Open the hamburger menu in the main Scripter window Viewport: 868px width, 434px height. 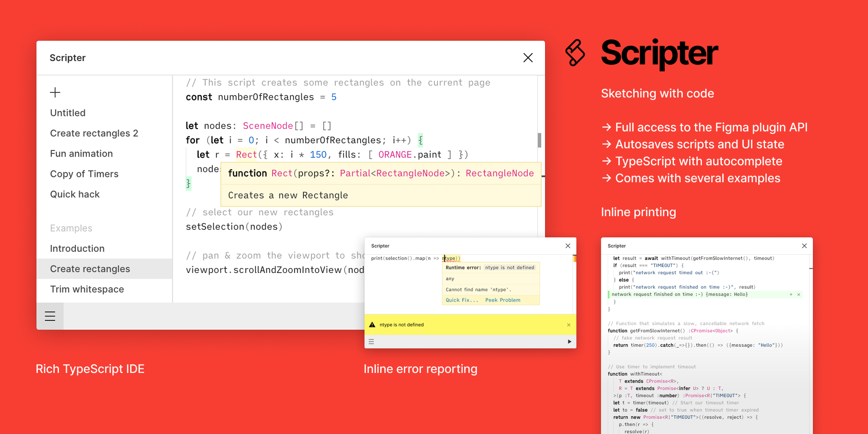(50, 316)
